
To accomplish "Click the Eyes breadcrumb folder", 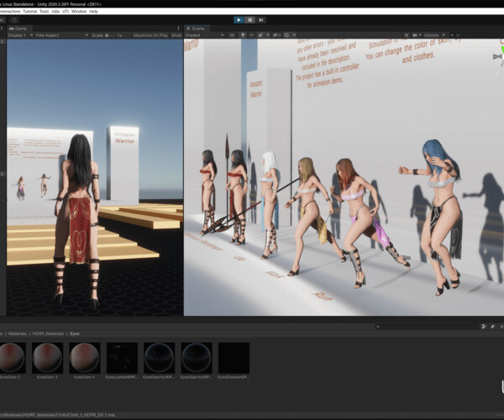I will coord(75,333).
